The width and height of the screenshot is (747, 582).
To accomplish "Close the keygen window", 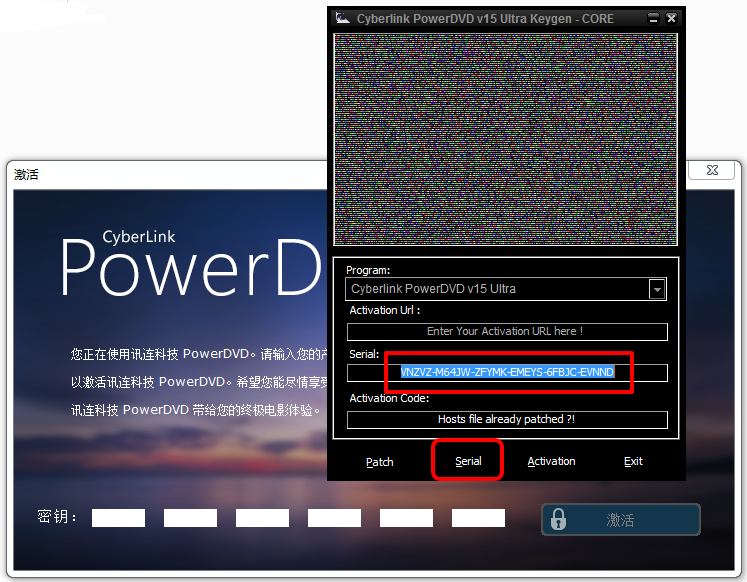I will coord(671,19).
